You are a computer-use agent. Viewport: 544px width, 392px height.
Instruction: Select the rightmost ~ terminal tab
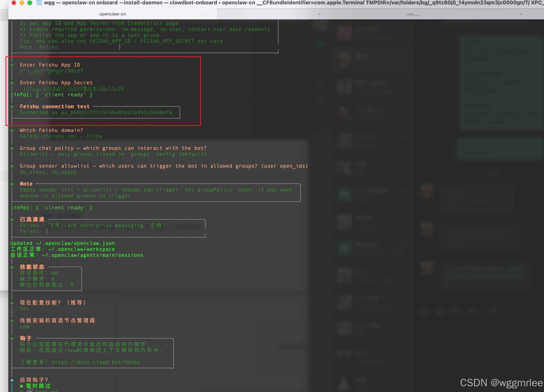click(520, 14)
